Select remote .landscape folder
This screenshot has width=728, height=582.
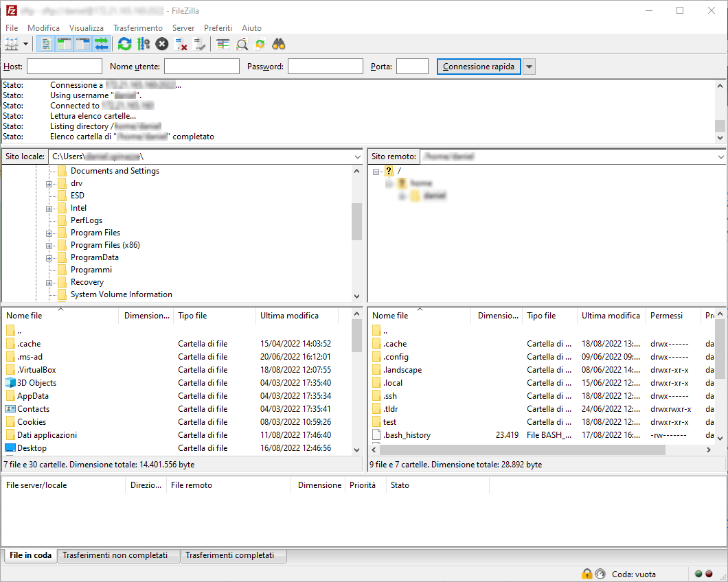pyautogui.click(x=402, y=370)
